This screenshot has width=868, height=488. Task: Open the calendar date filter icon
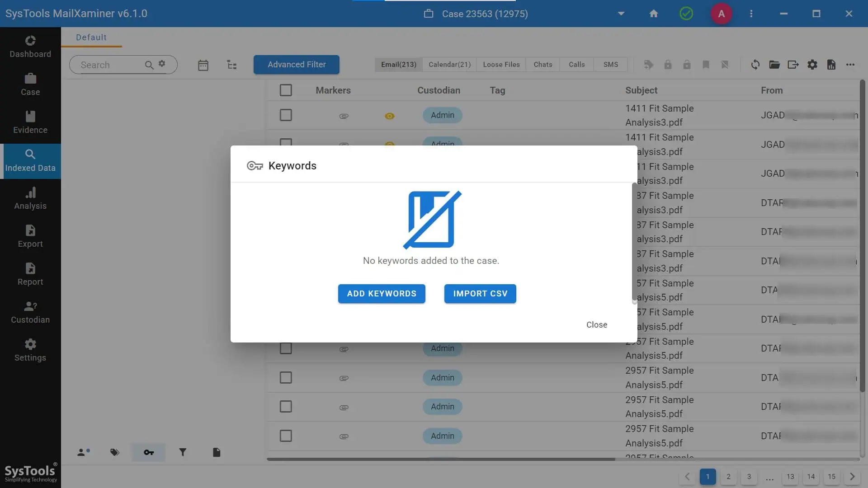(x=203, y=65)
